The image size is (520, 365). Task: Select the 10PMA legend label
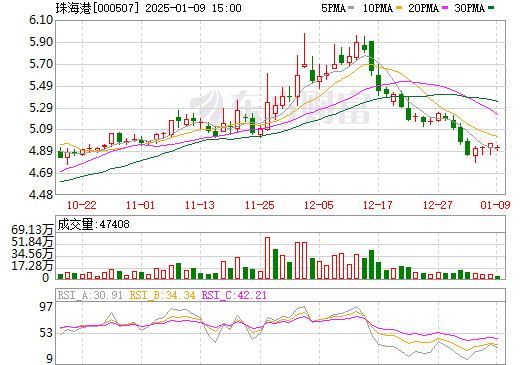(x=378, y=8)
